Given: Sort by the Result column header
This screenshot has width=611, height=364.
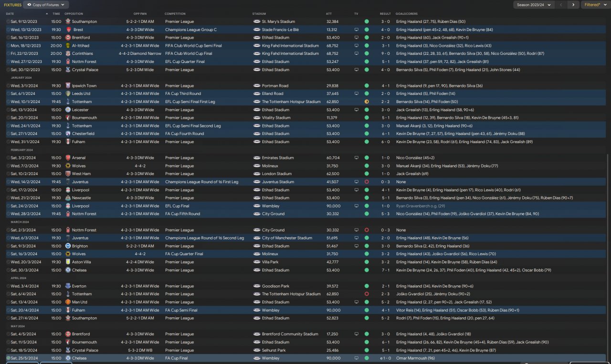Looking at the screenshot, I should pos(385,14).
